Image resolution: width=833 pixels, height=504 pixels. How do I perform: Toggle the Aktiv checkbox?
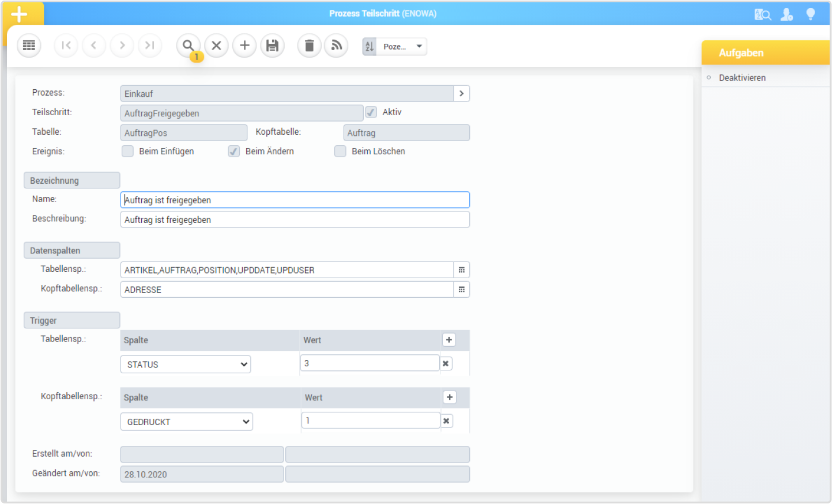pos(371,112)
